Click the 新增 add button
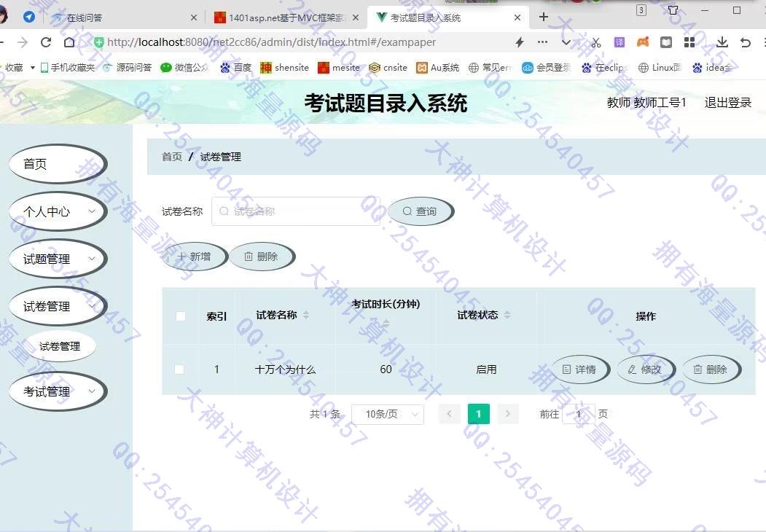766x532 pixels. click(x=194, y=257)
